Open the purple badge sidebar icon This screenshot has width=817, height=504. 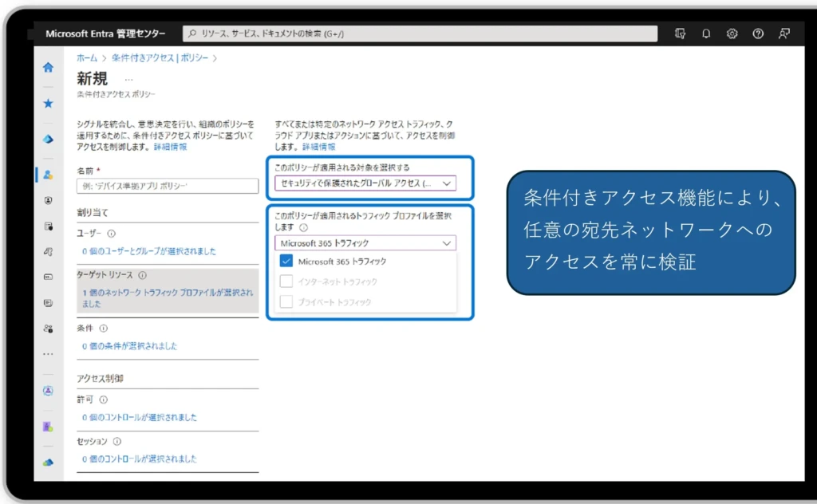48,427
